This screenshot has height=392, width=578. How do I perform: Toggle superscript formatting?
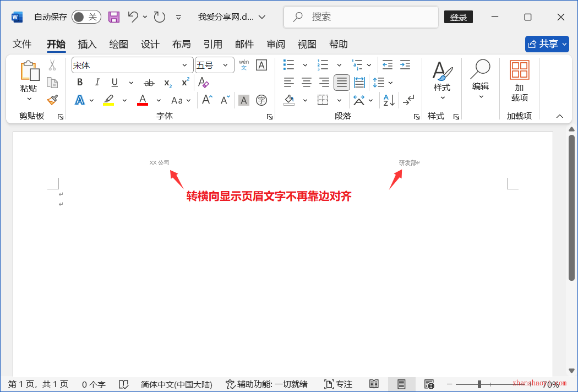click(186, 82)
